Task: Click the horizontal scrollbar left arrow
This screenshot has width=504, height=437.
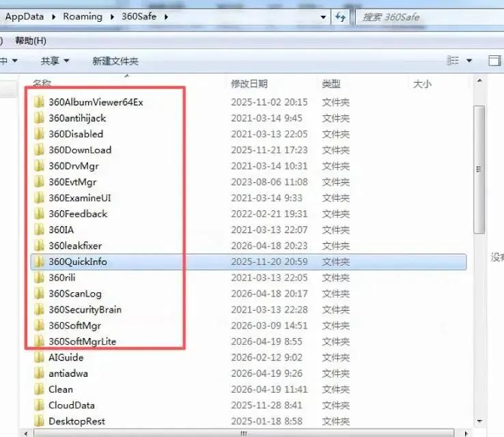Action: point(26,434)
